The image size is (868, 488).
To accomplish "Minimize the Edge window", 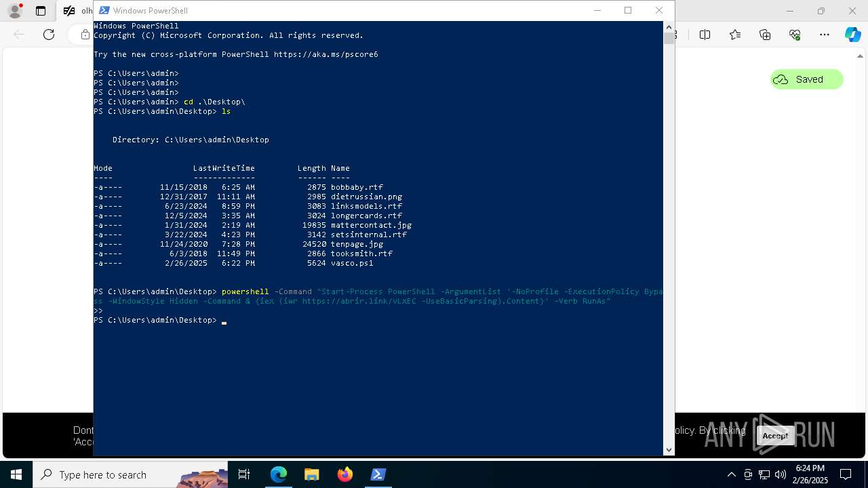I will 790,11.
